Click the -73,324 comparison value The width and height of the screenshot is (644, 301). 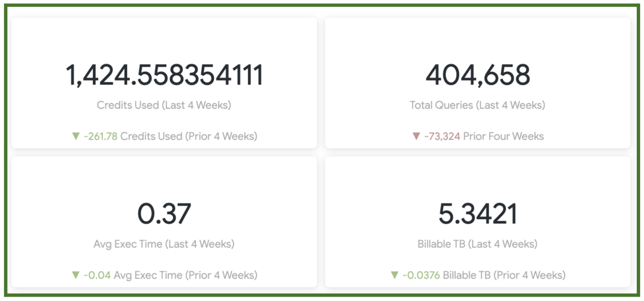point(442,136)
